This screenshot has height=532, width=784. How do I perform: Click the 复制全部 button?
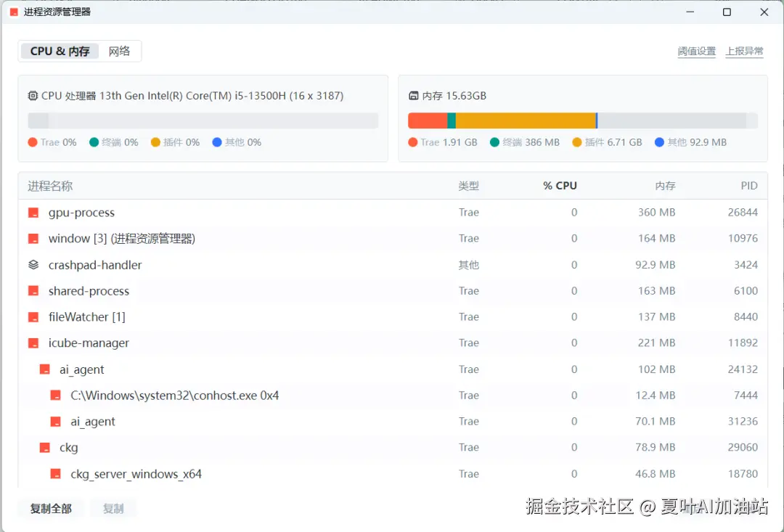(51, 509)
